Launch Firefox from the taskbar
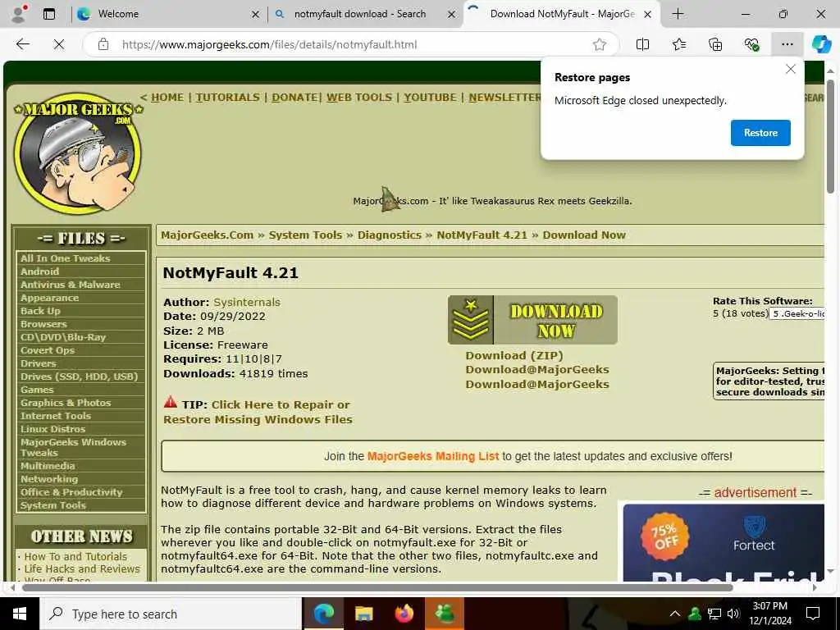 pyautogui.click(x=404, y=614)
